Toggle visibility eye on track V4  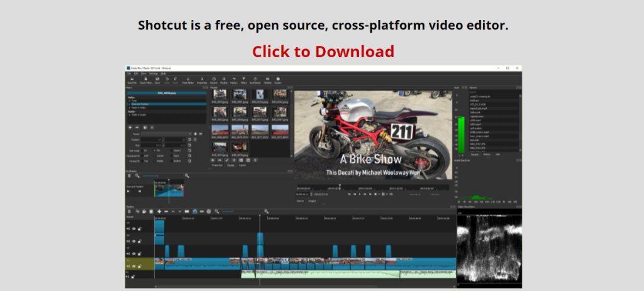pos(134,229)
